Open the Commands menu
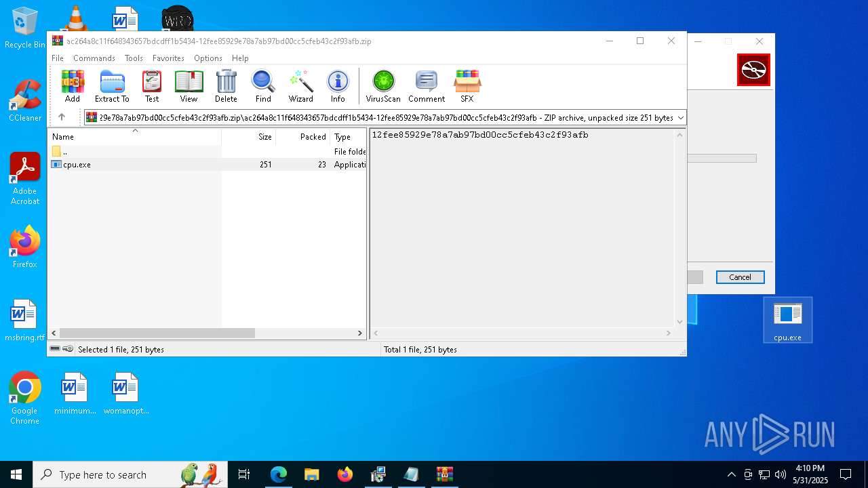The image size is (868, 488). (94, 58)
